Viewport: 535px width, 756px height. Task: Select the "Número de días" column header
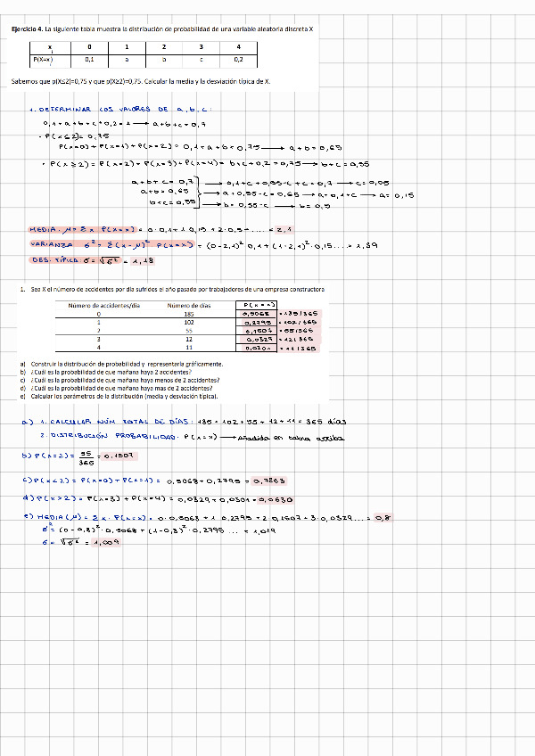(x=189, y=306)
